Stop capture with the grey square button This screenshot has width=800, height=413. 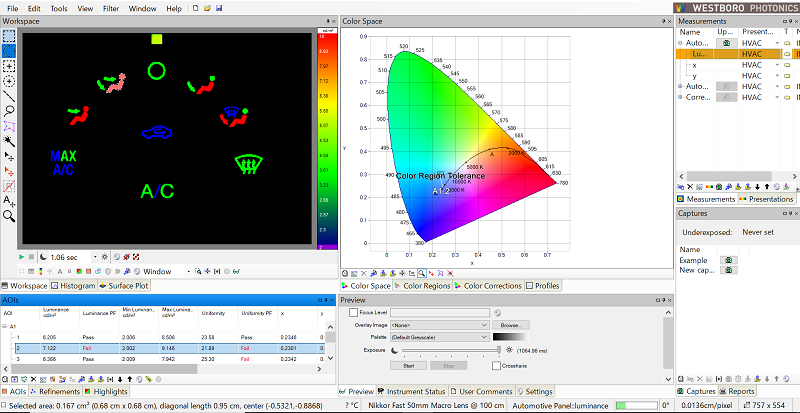(31, 257)
